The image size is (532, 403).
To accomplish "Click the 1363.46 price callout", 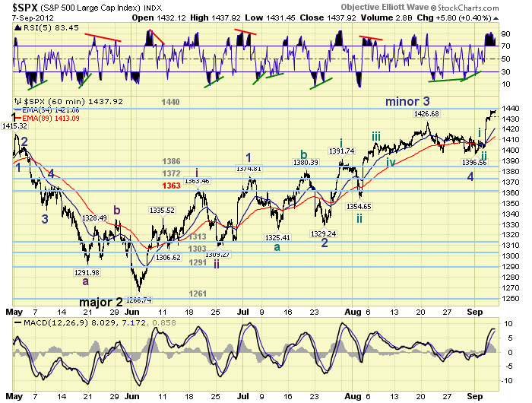I will pos(197,181).
